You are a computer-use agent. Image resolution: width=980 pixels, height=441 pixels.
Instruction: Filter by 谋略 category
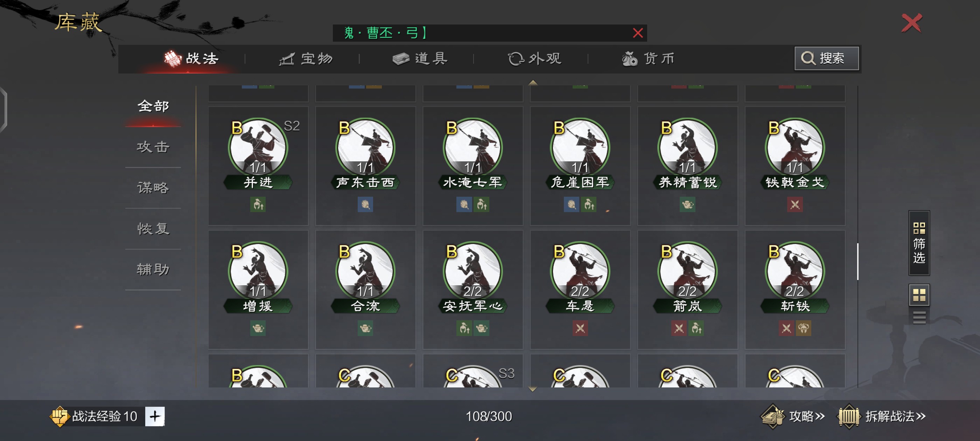pyautogui.click(x=153, y=188)
